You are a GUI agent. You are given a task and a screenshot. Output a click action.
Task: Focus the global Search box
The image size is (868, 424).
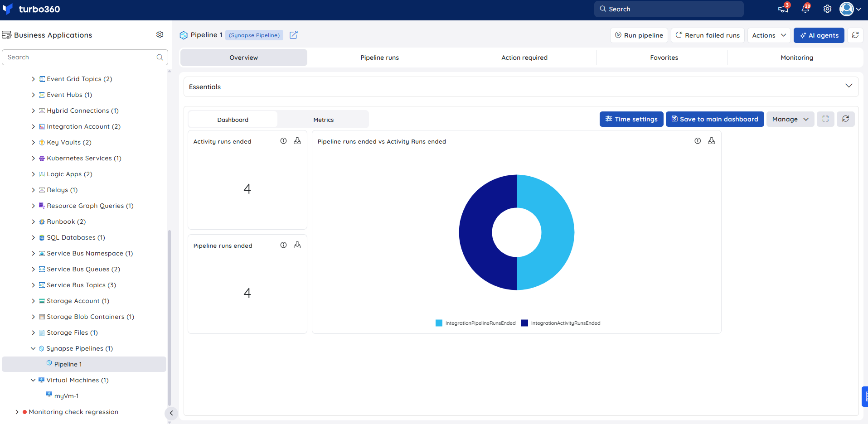[669, 9]
